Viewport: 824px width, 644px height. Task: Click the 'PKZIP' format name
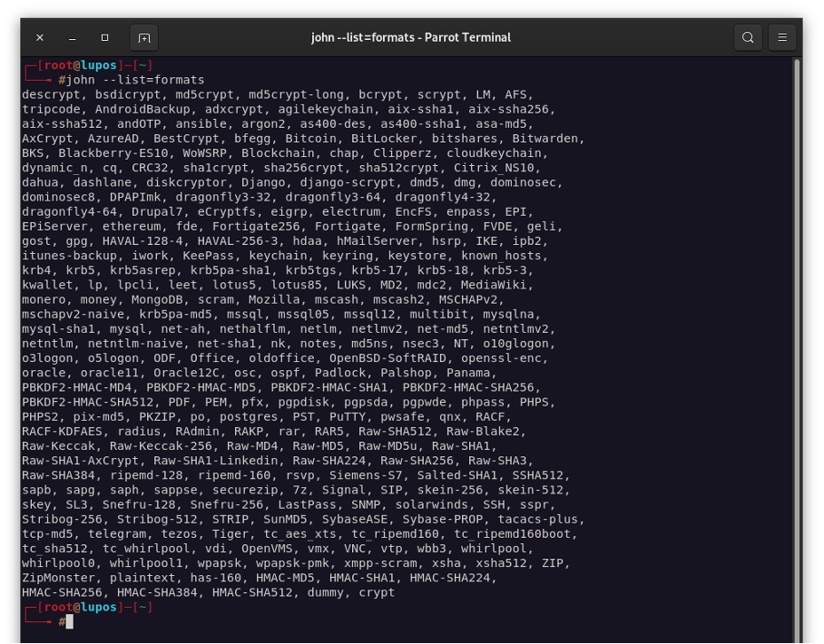coord(157,417)
